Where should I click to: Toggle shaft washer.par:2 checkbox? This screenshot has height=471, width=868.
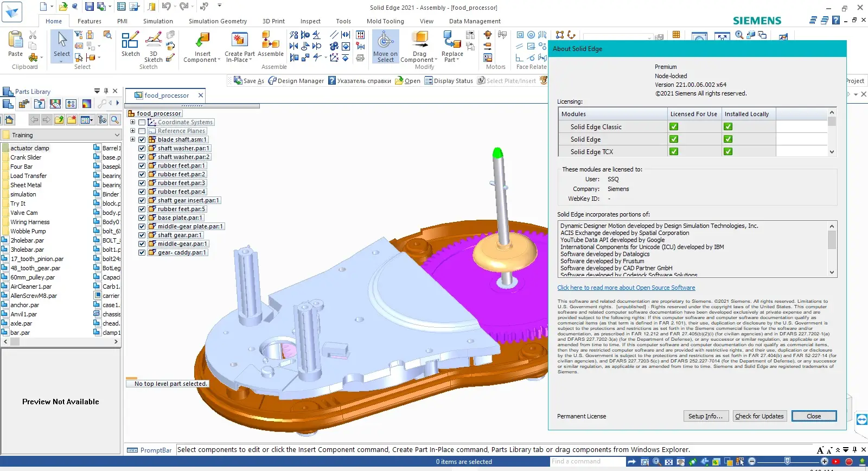(142, 157)
